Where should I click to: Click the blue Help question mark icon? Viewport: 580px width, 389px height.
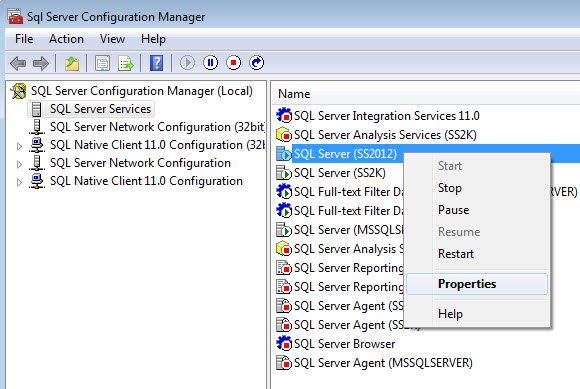pyautogui.click(x=156, y=63)
